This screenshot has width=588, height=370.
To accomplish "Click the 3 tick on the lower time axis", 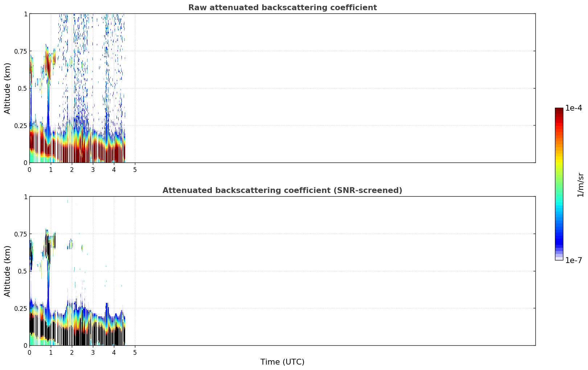I will point(93,352).
